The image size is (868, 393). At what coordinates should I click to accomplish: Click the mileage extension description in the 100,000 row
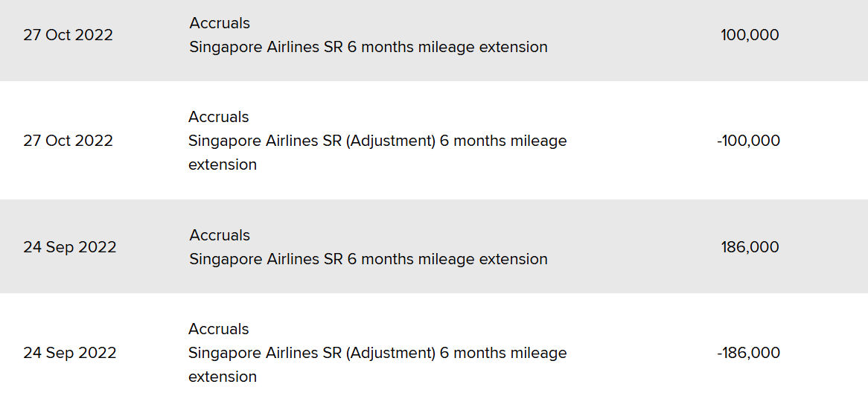[368, 47]
